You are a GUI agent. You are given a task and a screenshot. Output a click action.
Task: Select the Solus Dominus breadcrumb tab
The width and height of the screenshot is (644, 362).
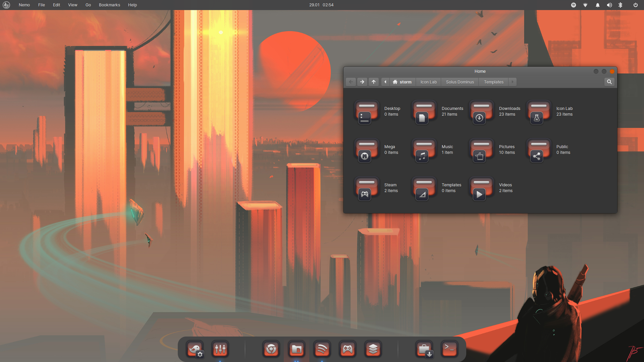460,82
